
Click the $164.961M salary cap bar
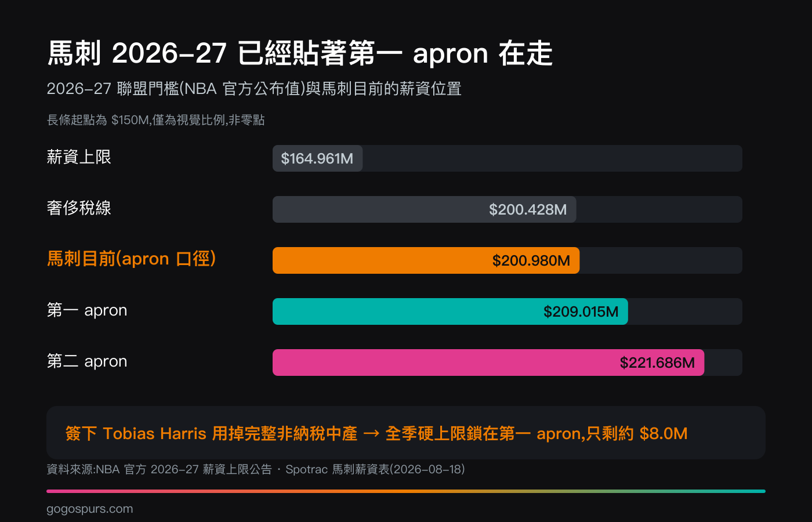click(x=317, y=158)
